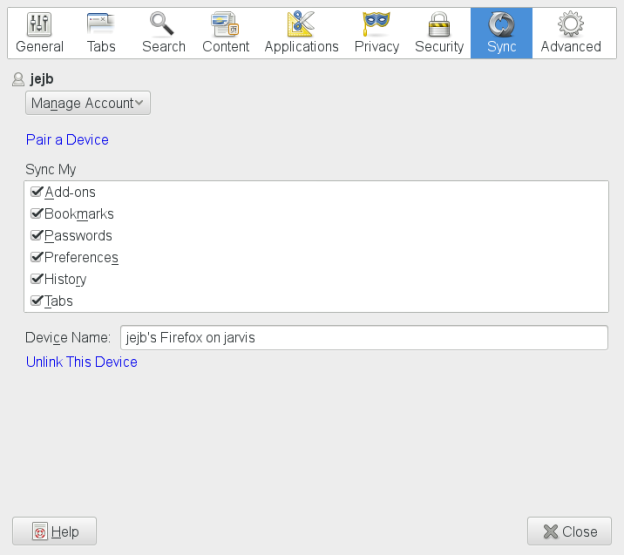Viewport: 624px width, 555px height.
Task: Select the Privacy mask icon
Action: [x=377, y=24]
